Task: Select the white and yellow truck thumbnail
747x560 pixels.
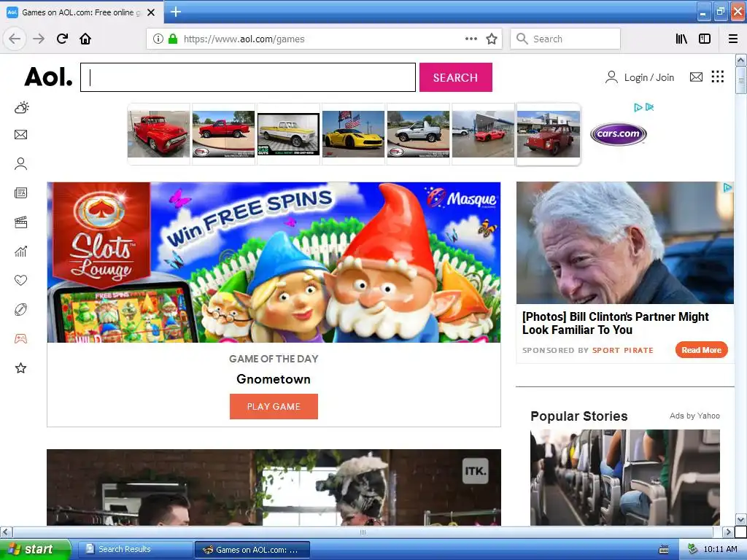Action: [288, 134]
